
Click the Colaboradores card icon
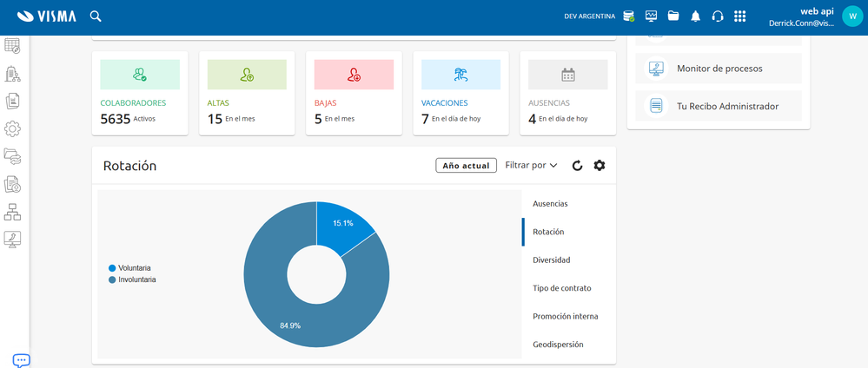pyautogui.click(x=140, y=75)
